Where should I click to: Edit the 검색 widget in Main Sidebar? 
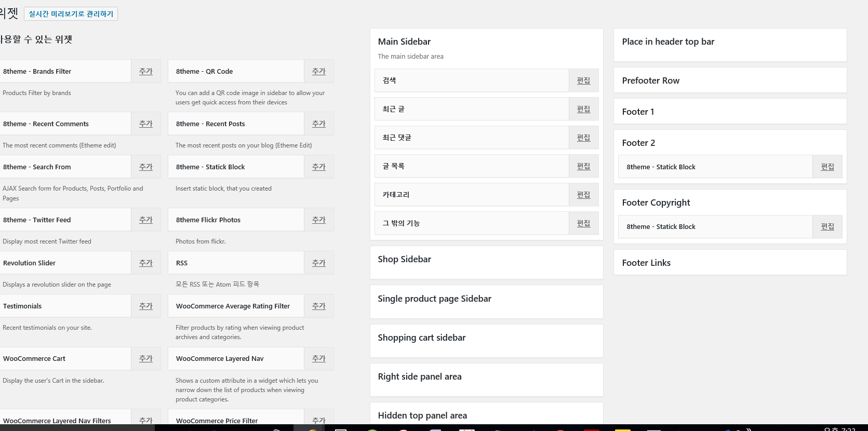click(584, 80)
